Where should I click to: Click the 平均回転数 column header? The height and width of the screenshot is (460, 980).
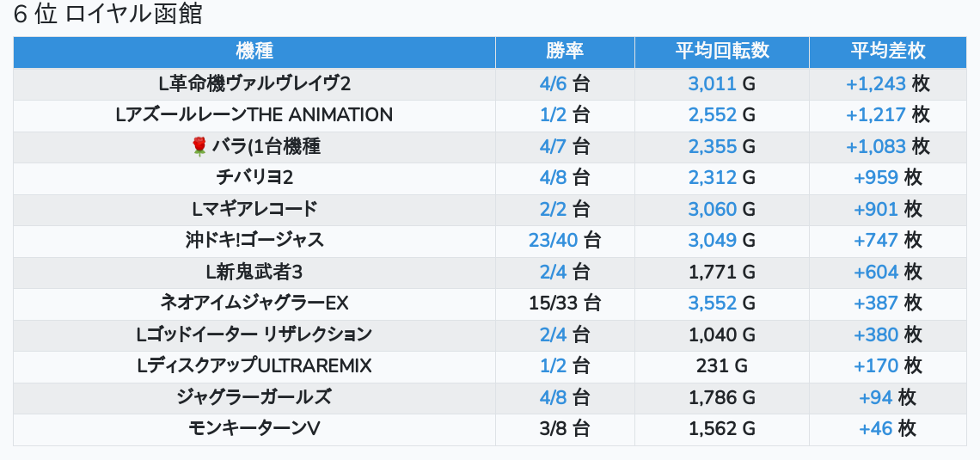(x=721, y=52)
